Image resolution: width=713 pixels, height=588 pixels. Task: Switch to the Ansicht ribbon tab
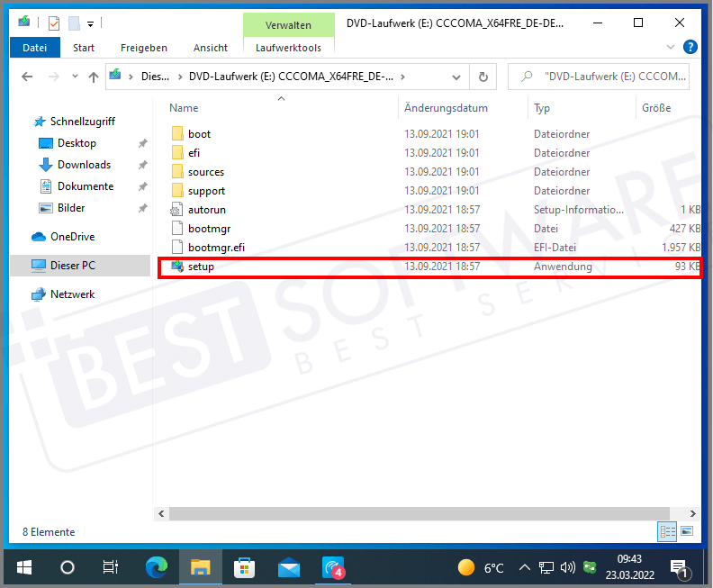pyautogui.click(x=211, y=48)
